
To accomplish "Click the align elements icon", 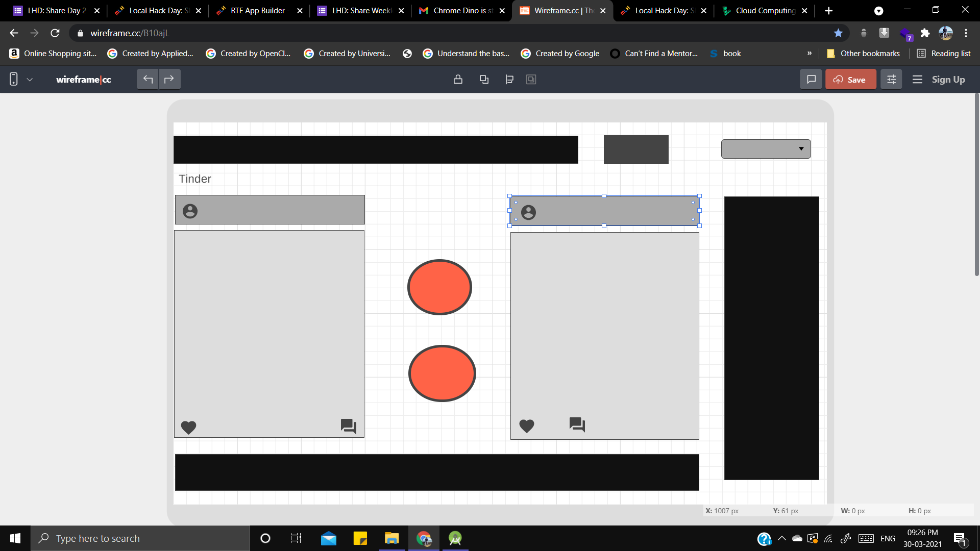I will coord(509,79).
